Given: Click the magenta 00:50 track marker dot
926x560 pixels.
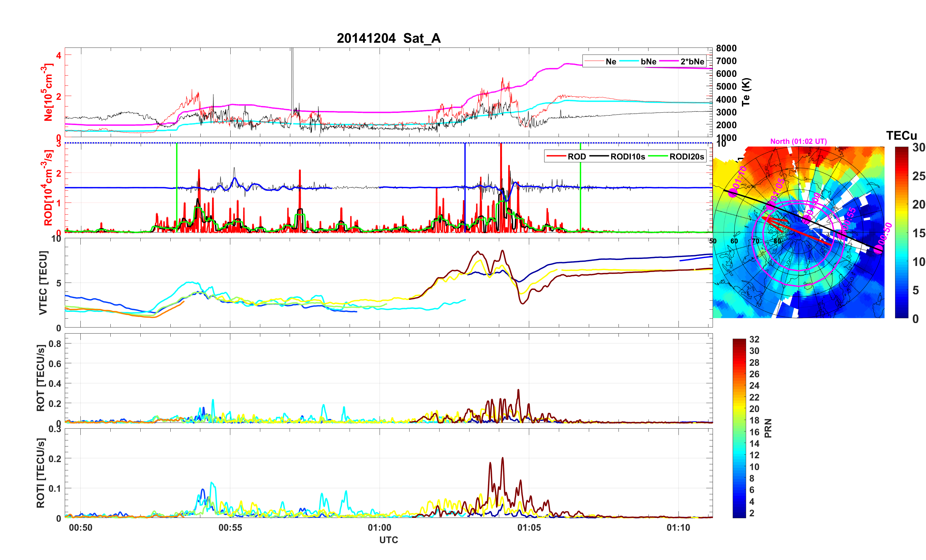Looking at the screenshot, I should point(878,249).
